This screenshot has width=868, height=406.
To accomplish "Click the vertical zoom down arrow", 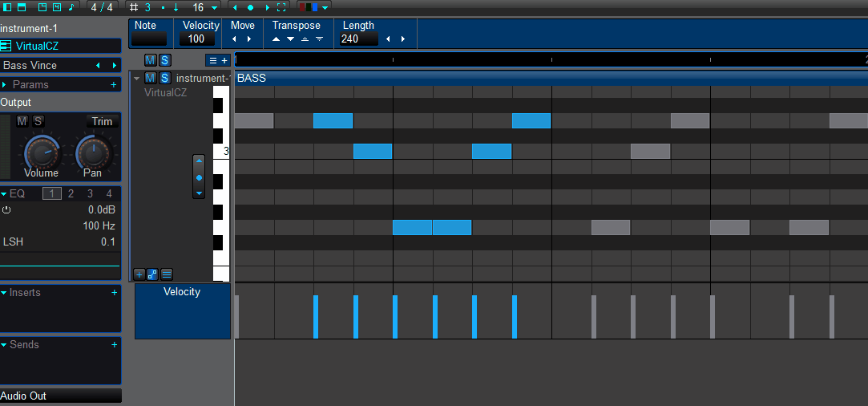I will pyautogui.click(x=200, y=193).
